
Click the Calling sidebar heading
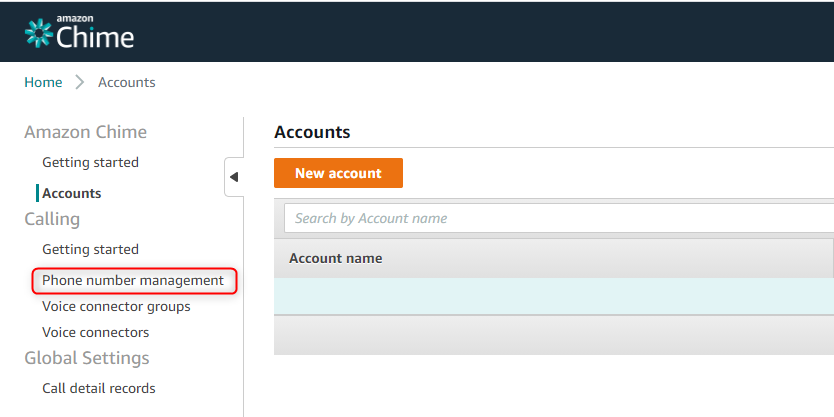click(x=52, y=219)
